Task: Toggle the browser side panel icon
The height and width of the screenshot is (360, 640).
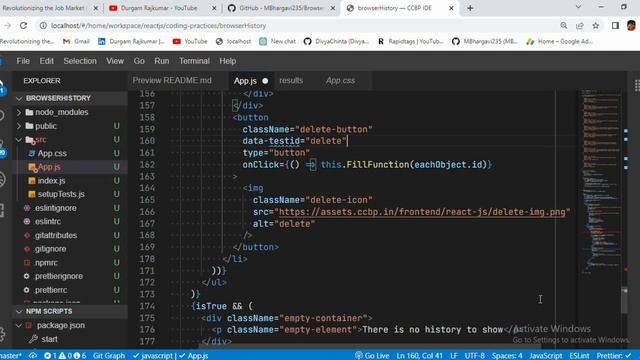Action: 616,25
